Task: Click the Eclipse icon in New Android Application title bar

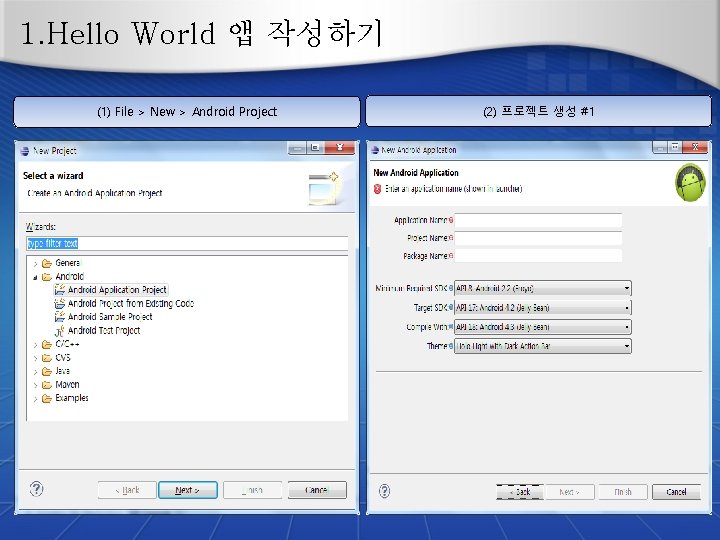Action: click(375, 150)
